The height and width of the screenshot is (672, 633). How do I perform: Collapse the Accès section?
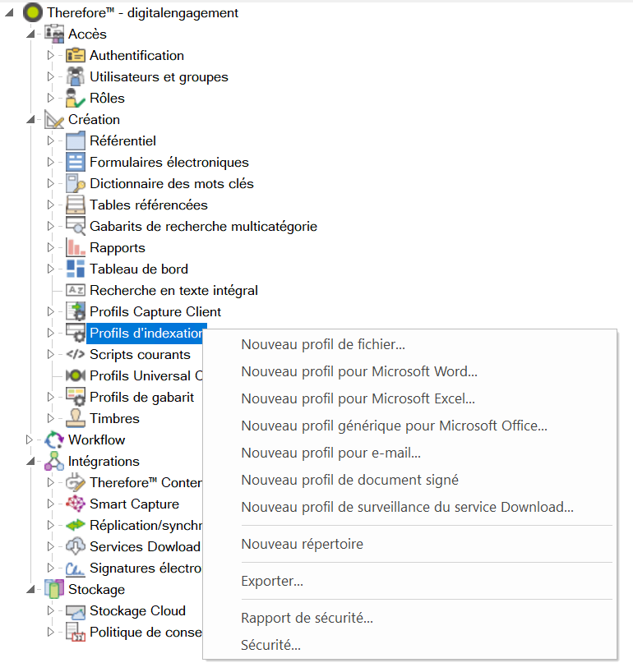pos(30,35)
